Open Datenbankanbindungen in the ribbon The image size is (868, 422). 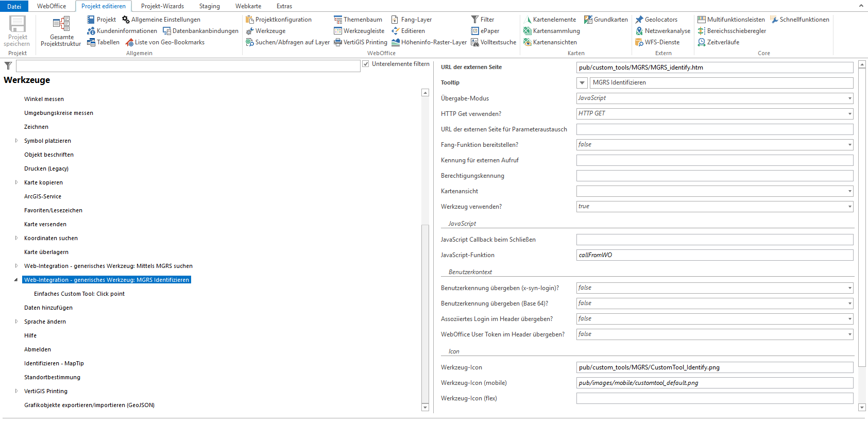pyautogui.click(x=200, y=31)
